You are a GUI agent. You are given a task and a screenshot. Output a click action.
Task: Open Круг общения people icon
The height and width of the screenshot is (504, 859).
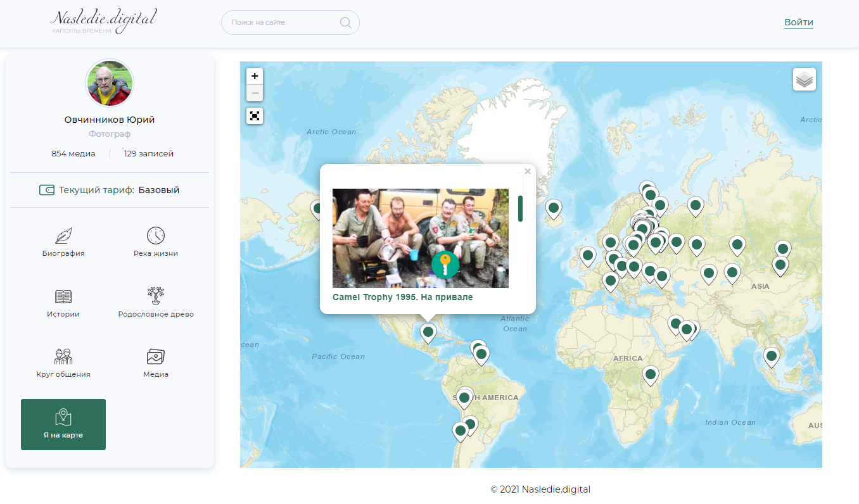pos(63,356)
